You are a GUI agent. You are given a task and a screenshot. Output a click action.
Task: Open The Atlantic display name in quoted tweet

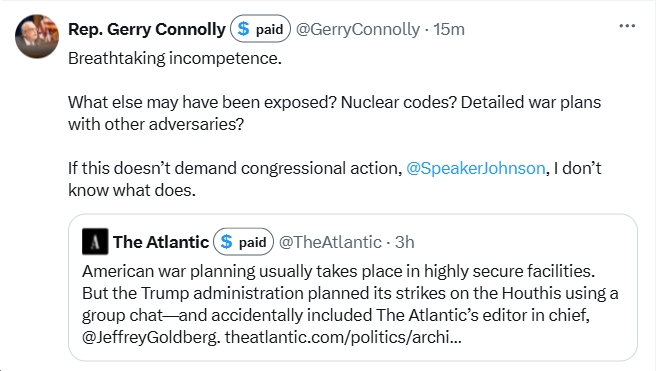161,242
